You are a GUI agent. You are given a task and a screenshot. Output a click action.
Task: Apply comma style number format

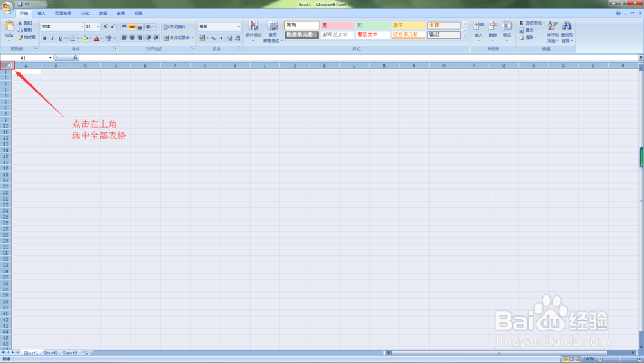221,38
